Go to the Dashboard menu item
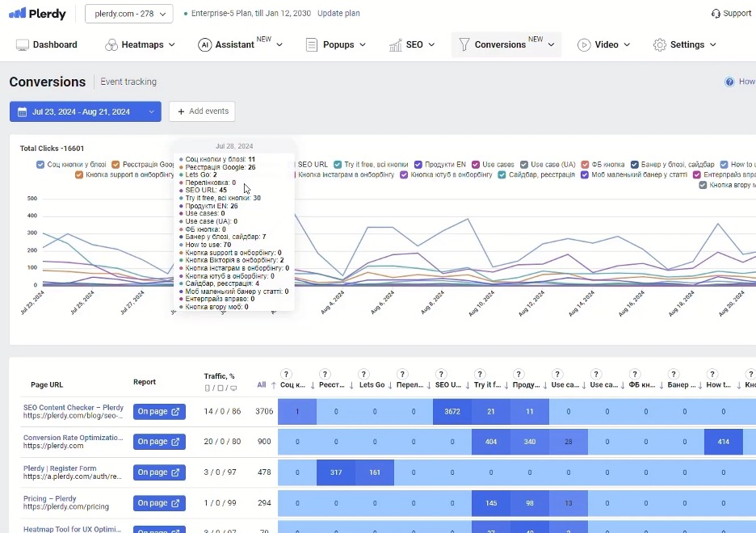This screenshot has width=756, height=533. point(47,44)
